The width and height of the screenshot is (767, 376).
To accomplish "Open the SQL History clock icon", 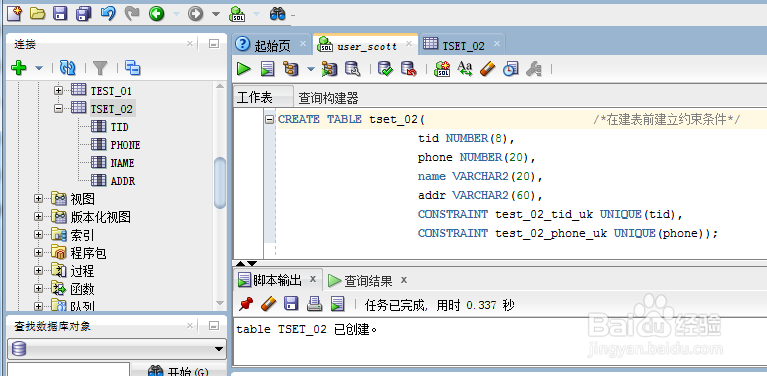I will [511, 69].
